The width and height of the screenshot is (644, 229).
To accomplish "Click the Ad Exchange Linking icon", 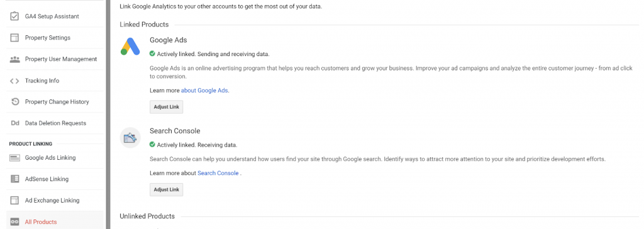I will (15, 201).
